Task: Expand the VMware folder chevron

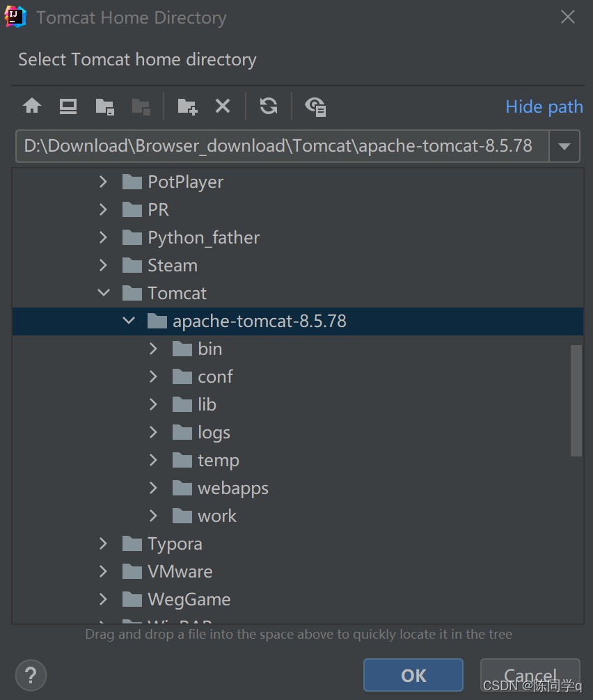Action: coord(103,571)
